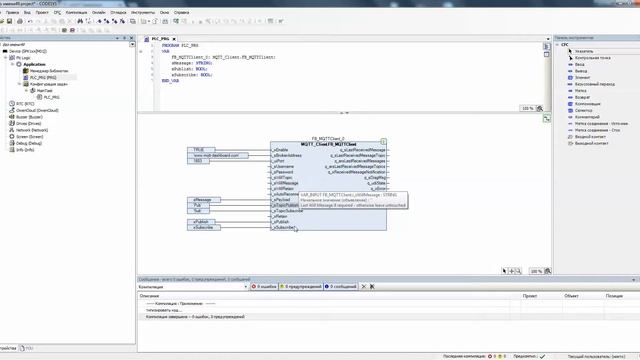Switch declaration editor to tabular view
The height and width of the screenshot is (360, 640).
[x=547, y=54]
